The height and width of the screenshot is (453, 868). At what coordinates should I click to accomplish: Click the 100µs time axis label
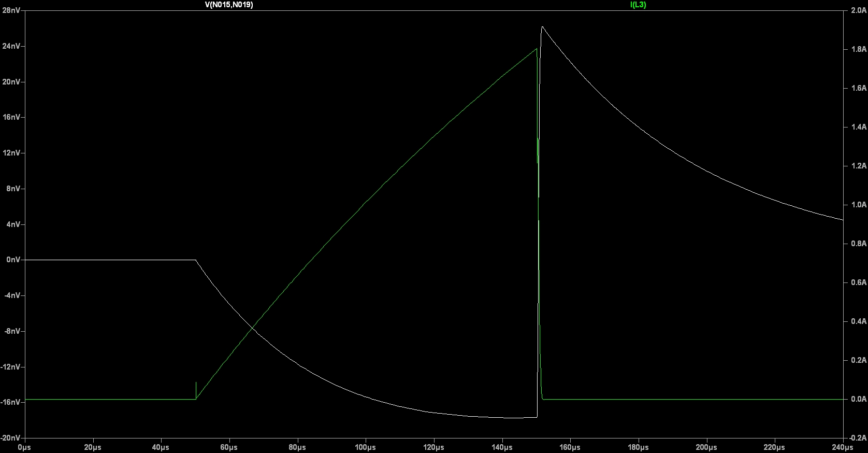coord(365,447)
